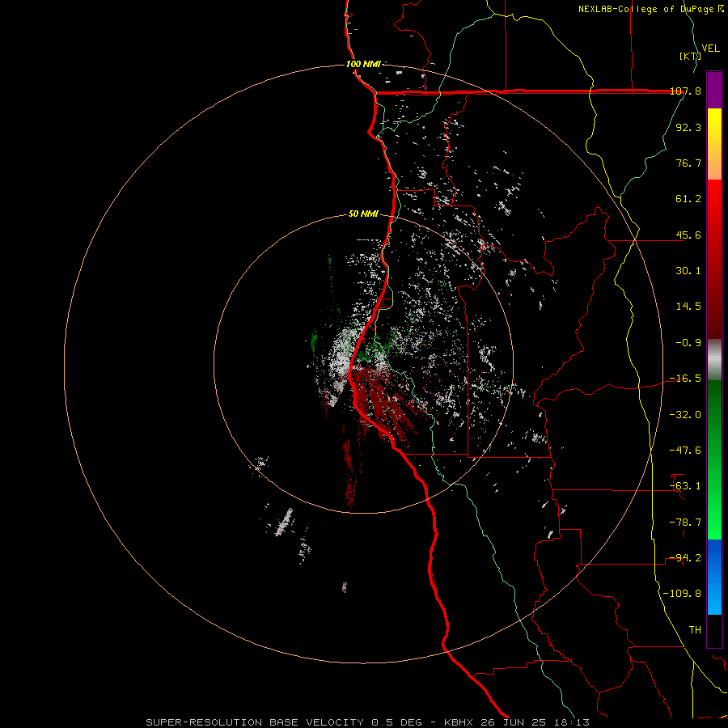Viewport: 728px width, 728px height.
Task: Click the -32.0 legend value
Action: click(x=685, y=415)
